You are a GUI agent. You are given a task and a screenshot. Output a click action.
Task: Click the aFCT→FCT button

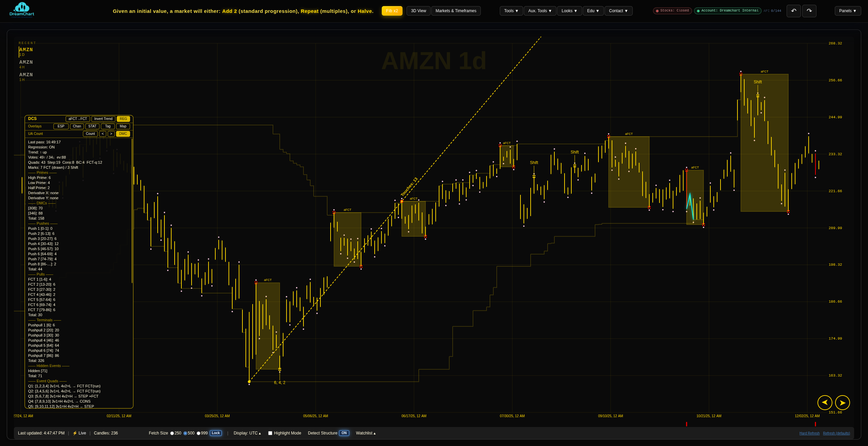tap(78, 119)
